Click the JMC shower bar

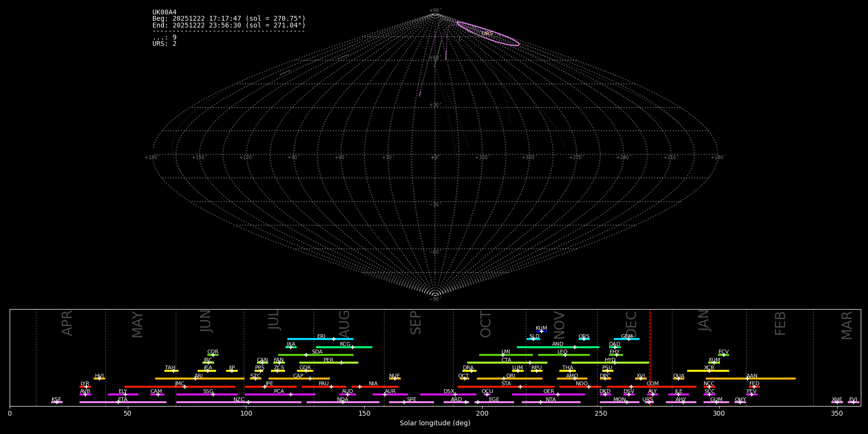tap(180, 387)
